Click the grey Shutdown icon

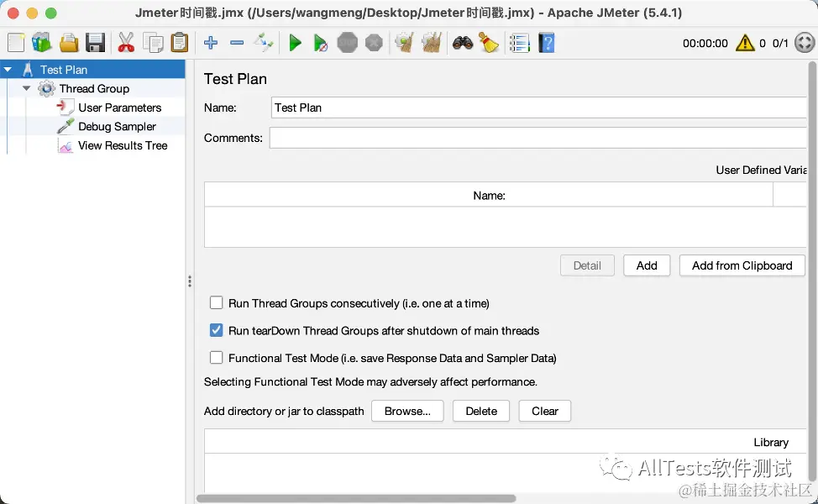[374, 43]
